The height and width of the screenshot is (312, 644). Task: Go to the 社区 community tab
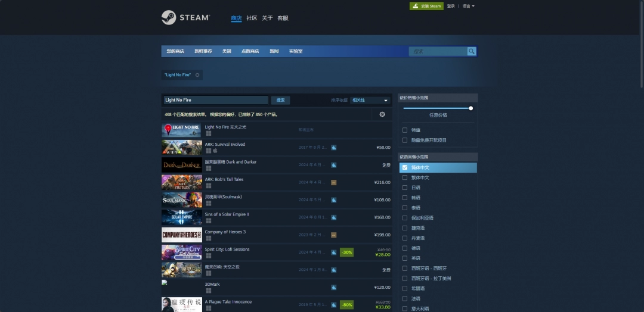click(x=252, y=18)
